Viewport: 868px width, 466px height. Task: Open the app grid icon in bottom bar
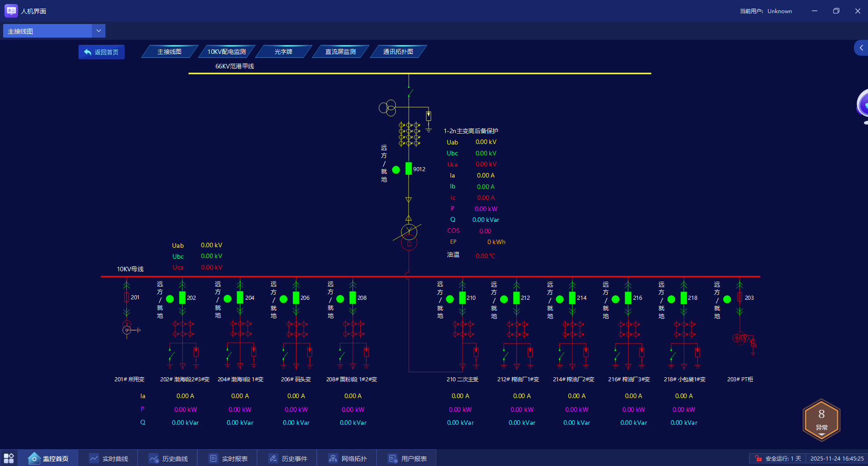(x=9, y=458)
